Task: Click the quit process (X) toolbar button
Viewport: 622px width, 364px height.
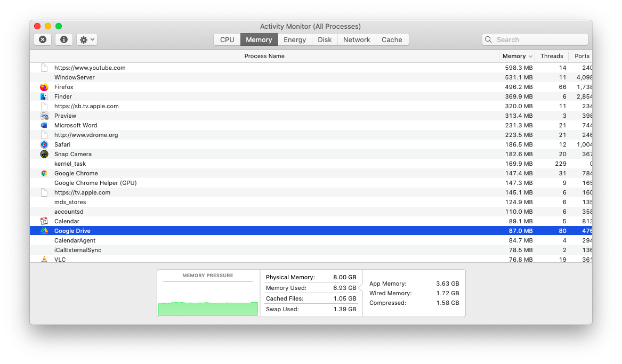Action: [43, 39]
